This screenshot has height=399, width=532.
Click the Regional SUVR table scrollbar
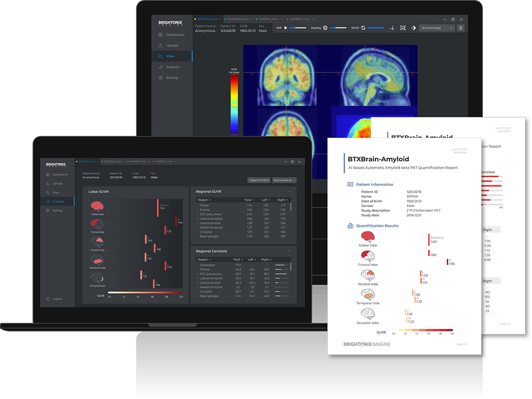coord(291,207)
